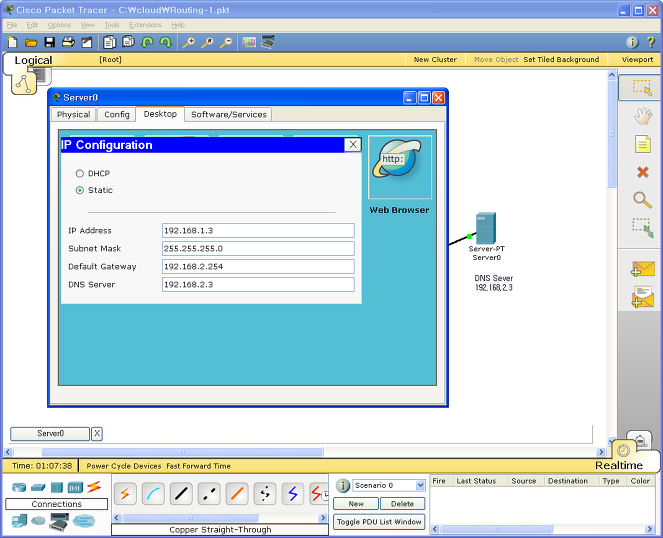Select Console cable connection icon
This screenshot has height=538, width=663.
tap(153, 494)
